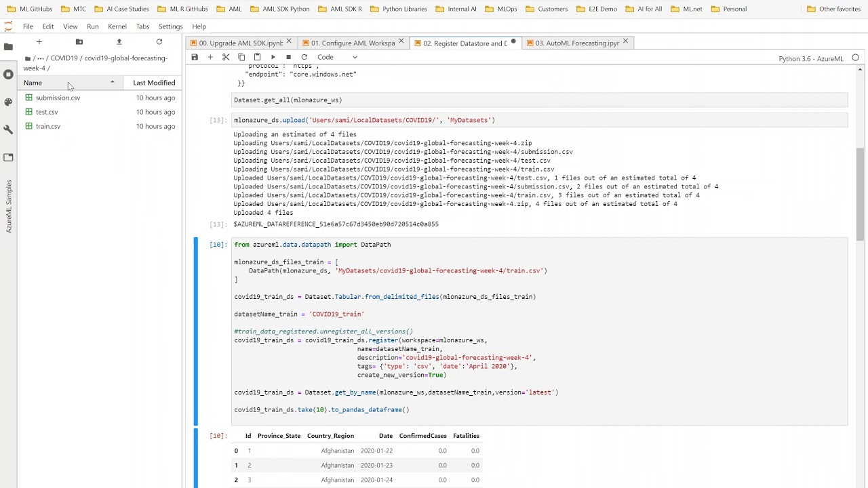Screen dimensions: 868x488
Task: Open the Open Tabs sidebar icon
Action: 8,157
